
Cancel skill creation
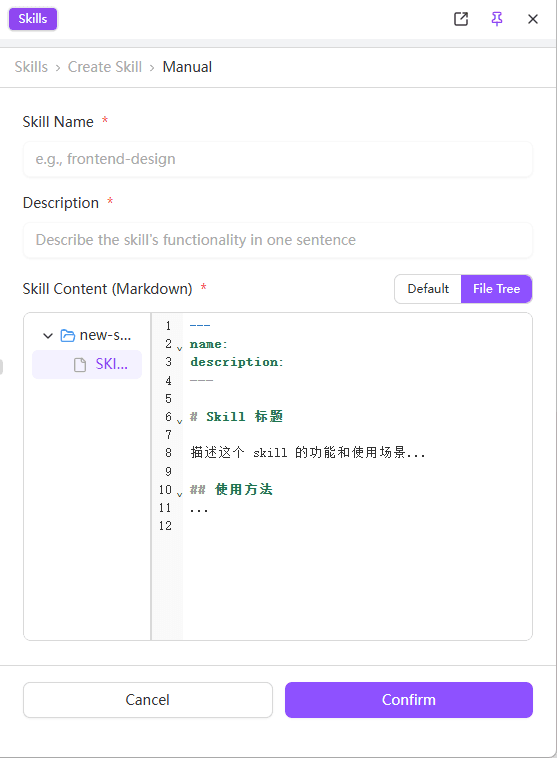[x=147, y=700]
